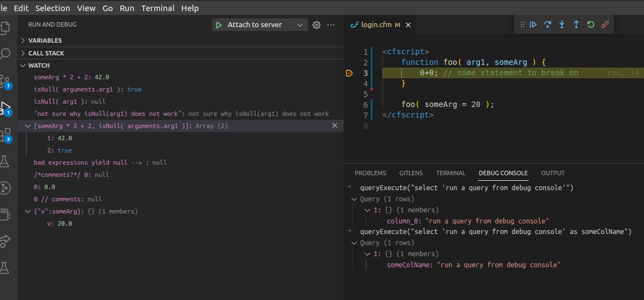This screenshot has width=644, height=300.
Task: Click Step Out in debug toolbar
Action: click(x=576, y=24)
